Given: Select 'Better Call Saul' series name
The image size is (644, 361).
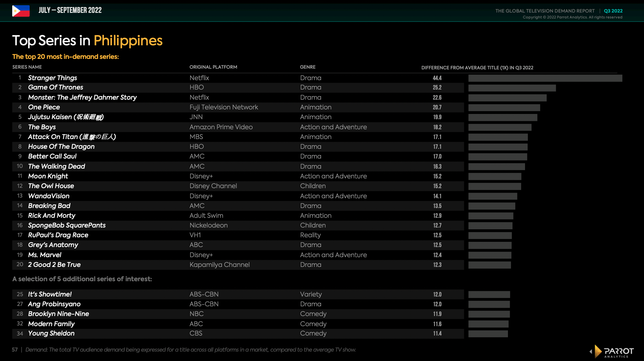Looking at the screenshot, I should click(52, 156).
